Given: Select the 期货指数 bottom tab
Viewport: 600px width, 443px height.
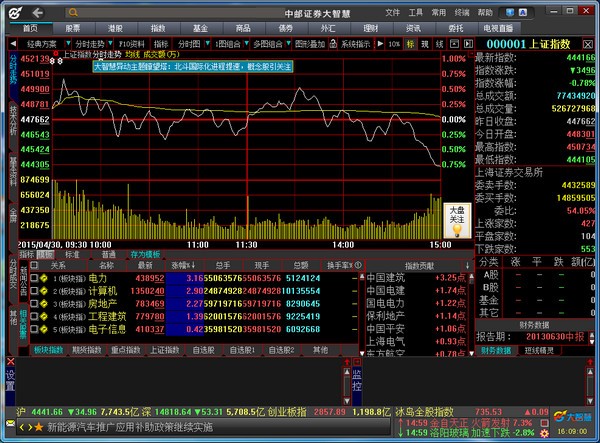Looking at the screenshot, I should [x=87, y=350].
